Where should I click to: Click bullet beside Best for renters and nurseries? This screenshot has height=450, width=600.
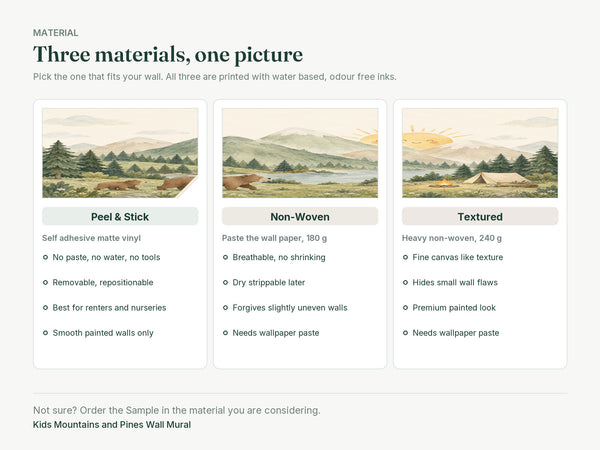pyautogui.click(x=45, y=308)
